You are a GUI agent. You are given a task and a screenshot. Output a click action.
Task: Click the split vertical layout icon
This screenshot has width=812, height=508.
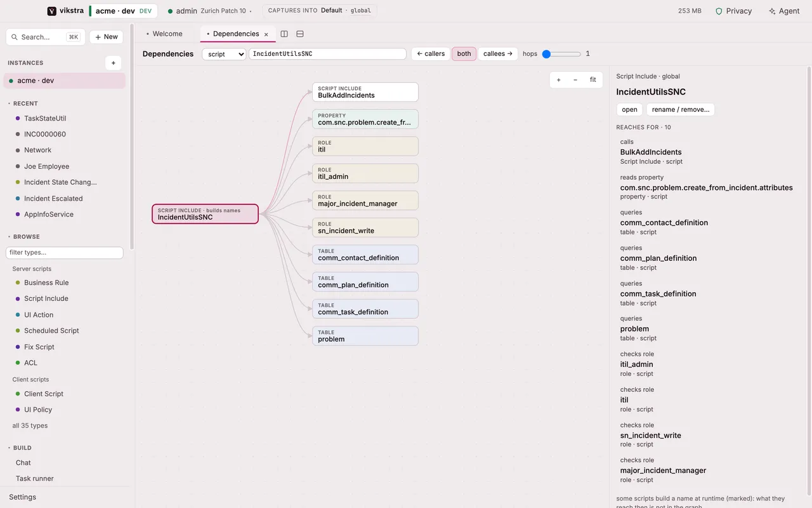[x=284, y=34]
